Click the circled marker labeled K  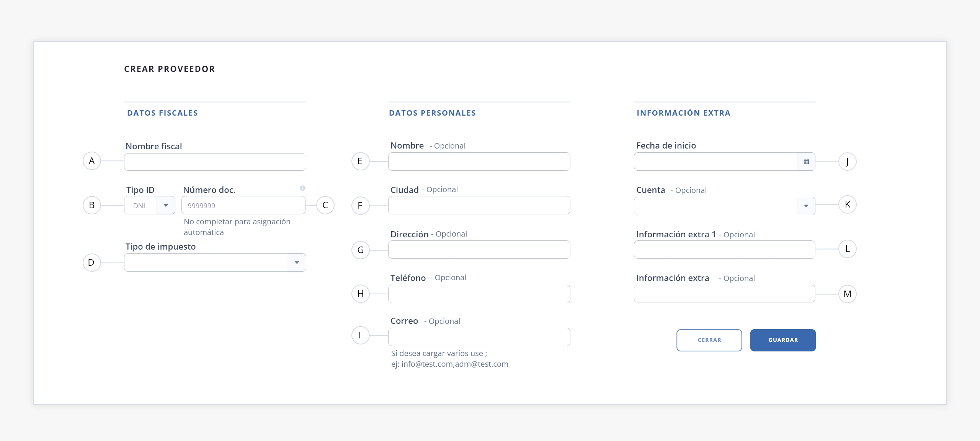(x=848, y=204)
